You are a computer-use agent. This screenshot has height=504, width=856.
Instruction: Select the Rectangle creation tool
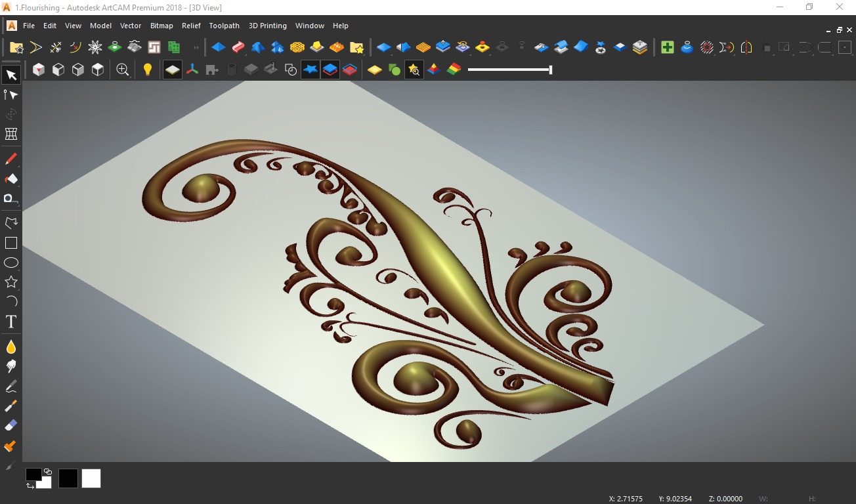tap(11, 243)
